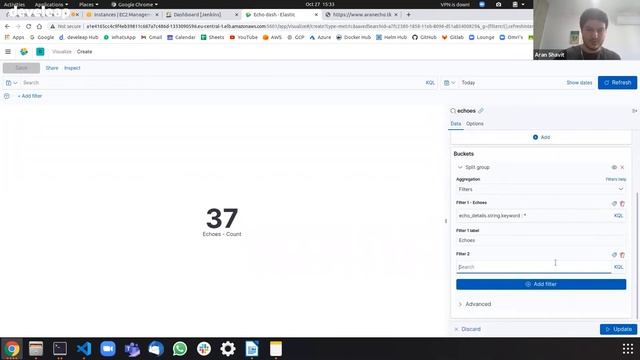This screenshot has height=360, width=640.
Task: Show applications grid in dock
Action: click(628, 349)
